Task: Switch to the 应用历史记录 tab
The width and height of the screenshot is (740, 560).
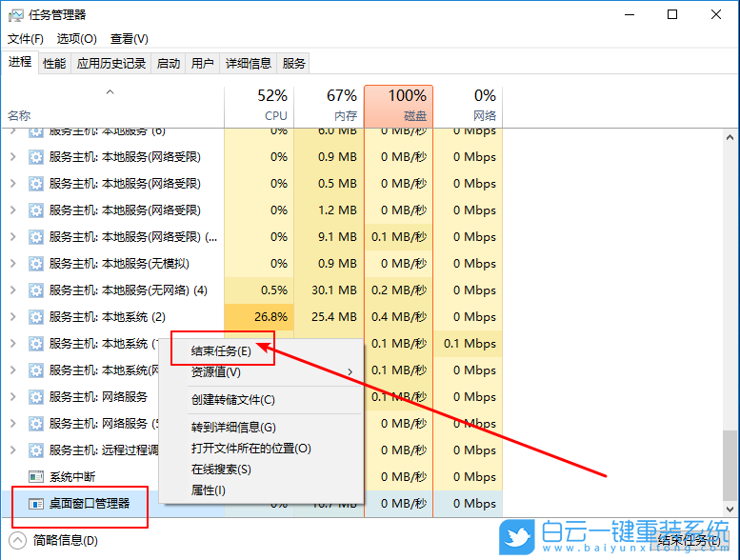Action: [111, 63]
